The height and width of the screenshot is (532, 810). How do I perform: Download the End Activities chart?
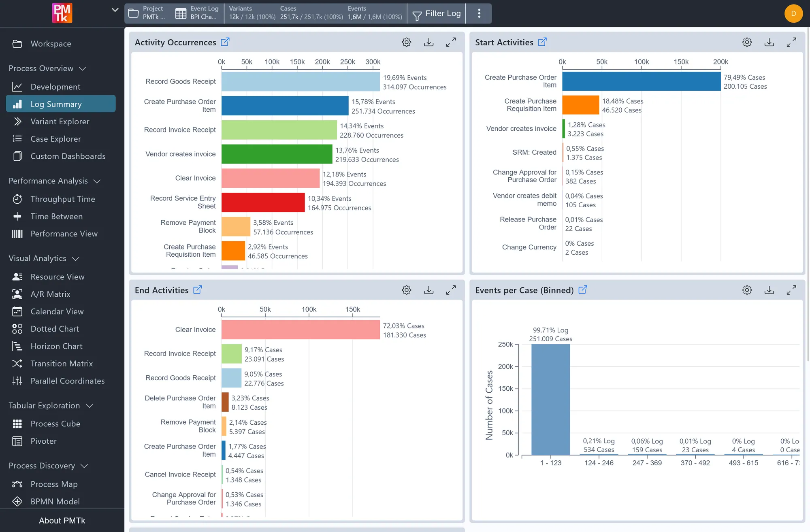pyautogui.click(x=429, y=290)
